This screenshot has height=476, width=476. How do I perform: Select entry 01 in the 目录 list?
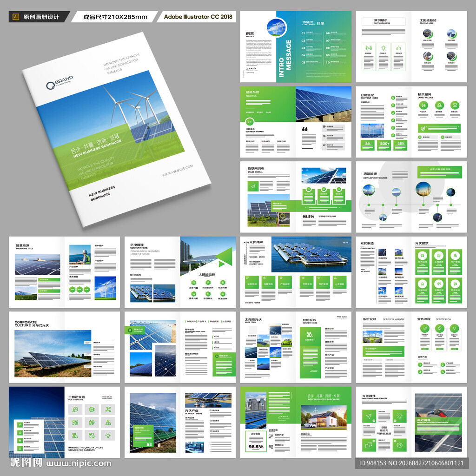click(x=312, y=33)
